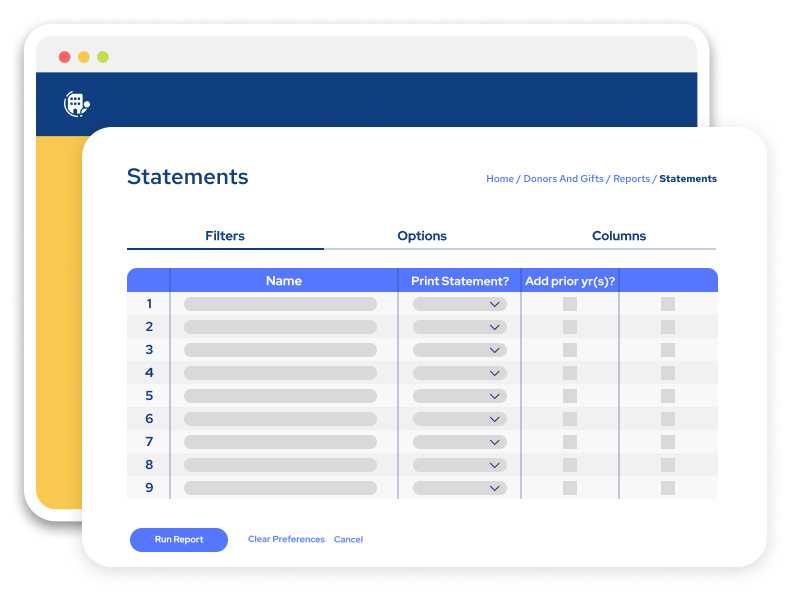Click the Statements page heading
Screen dimensions: 795x599
188,177
